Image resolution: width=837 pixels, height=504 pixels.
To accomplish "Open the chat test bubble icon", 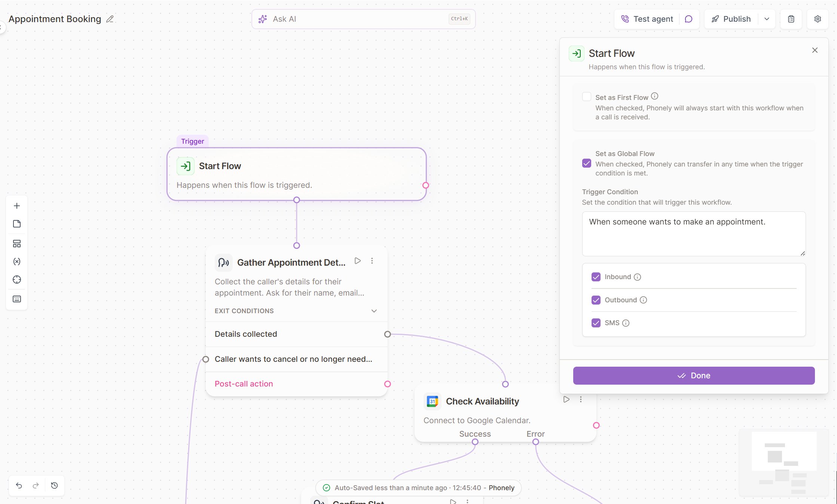I will pyautogui.click(x=688, y=19).
